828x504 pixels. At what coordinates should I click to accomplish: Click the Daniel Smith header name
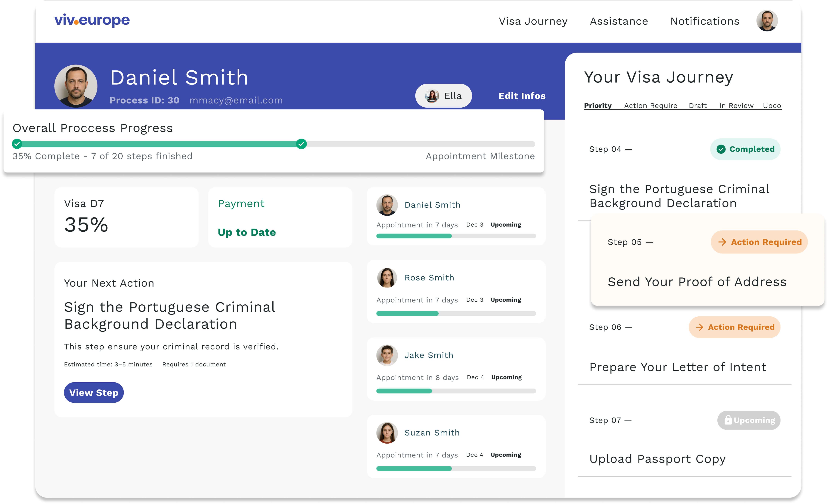179,78
